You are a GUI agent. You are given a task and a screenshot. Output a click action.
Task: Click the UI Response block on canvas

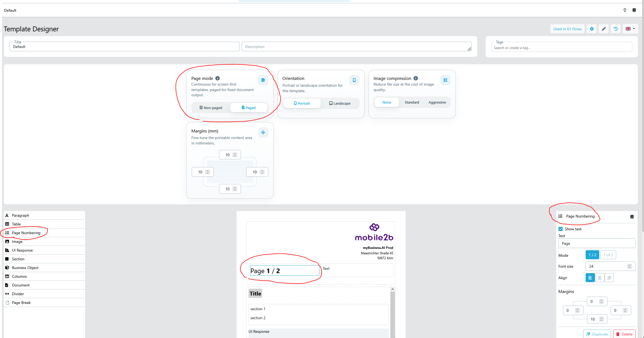pyautogui.click(x=318, y=333)
